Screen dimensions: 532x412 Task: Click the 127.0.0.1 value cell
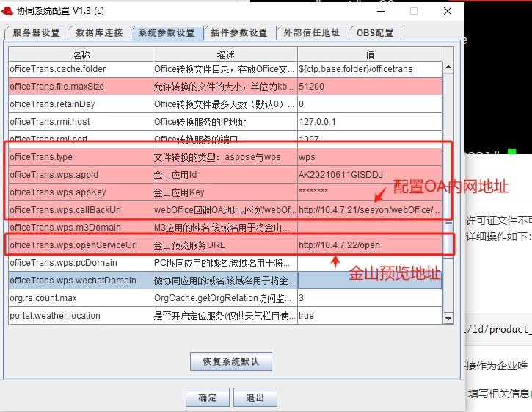370,122
